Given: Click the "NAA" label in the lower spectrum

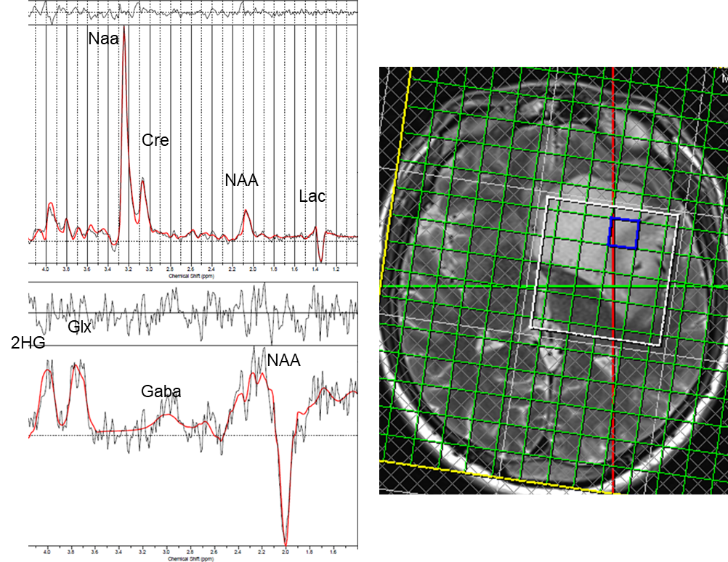Looking at the screenshot, I should pos(283,360).
